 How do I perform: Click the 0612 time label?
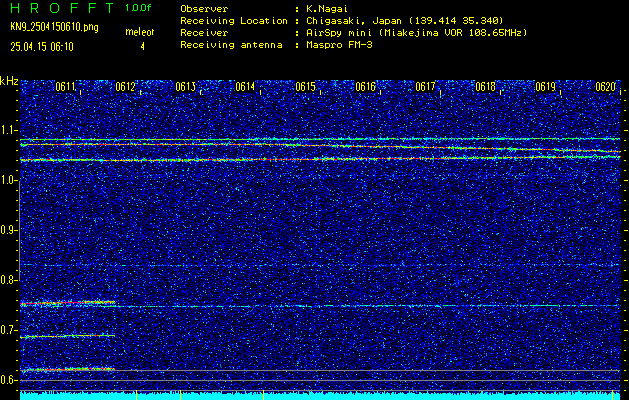pyautogui.click(x=125, y=87)
